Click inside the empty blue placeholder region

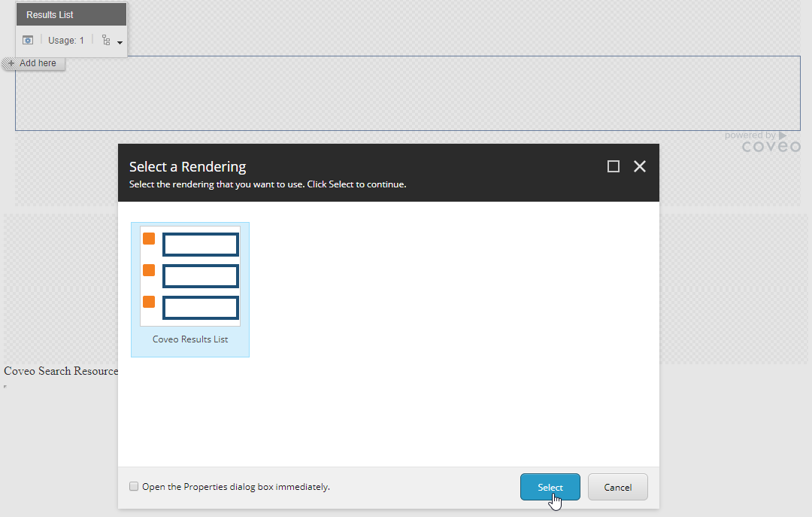[406, 94]
